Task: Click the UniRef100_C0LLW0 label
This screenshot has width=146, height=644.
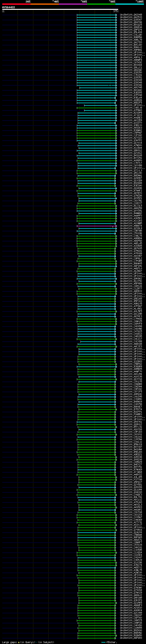Action: [131, 35]
